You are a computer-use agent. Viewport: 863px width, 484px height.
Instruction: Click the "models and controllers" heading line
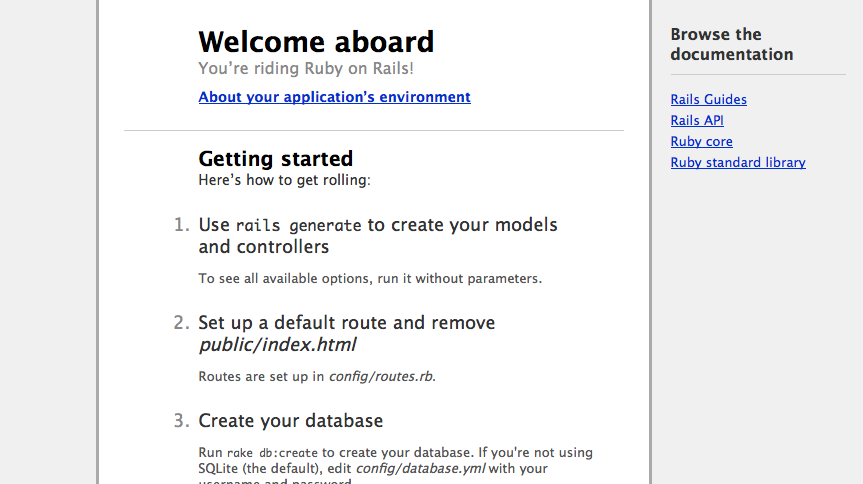click(x=264, y=247)
